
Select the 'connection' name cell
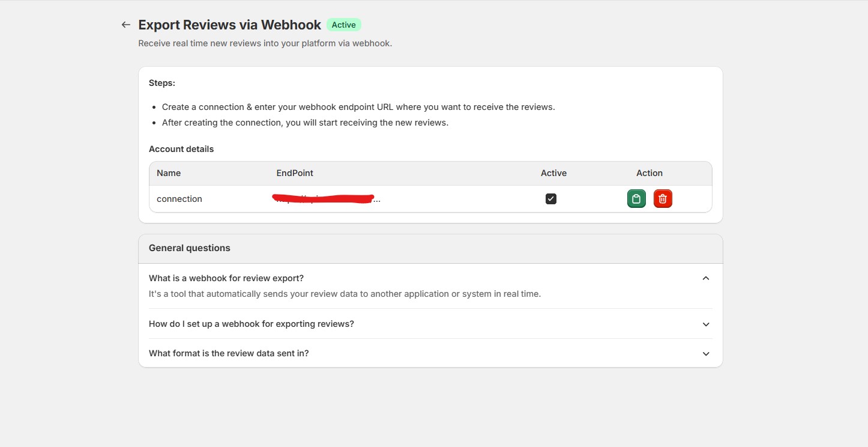[179, 199]
